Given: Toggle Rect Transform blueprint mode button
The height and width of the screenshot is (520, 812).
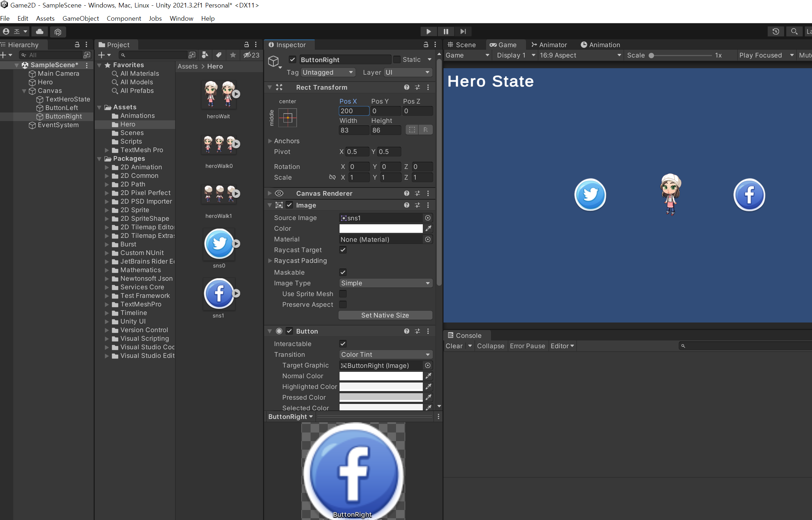Looking at the screenshot, I should click(412, 130).
